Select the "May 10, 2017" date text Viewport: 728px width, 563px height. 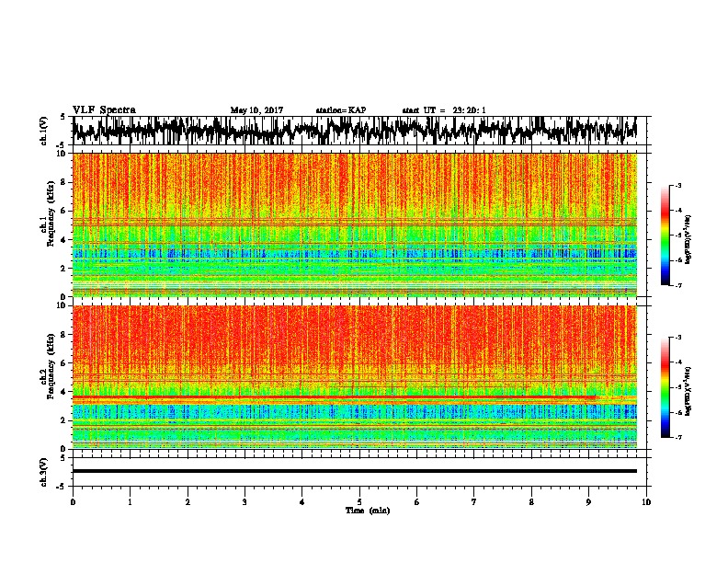[x=256, y=110]
